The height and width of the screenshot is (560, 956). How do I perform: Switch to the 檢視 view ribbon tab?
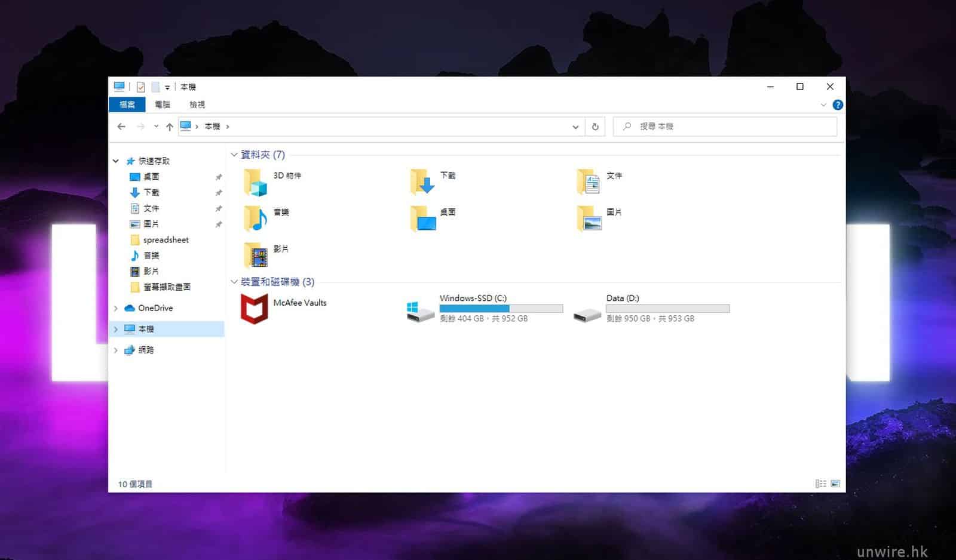tap(197, 104)
